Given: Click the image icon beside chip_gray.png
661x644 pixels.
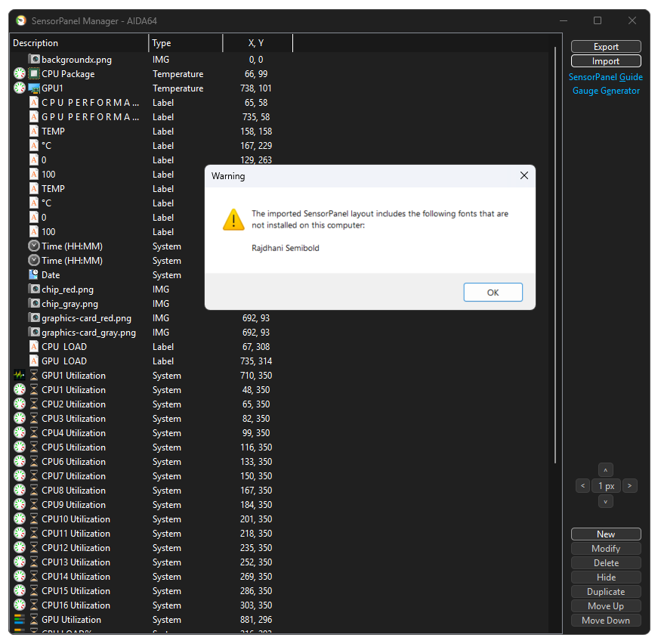Looking at the screenshot, I should (34, 304).
